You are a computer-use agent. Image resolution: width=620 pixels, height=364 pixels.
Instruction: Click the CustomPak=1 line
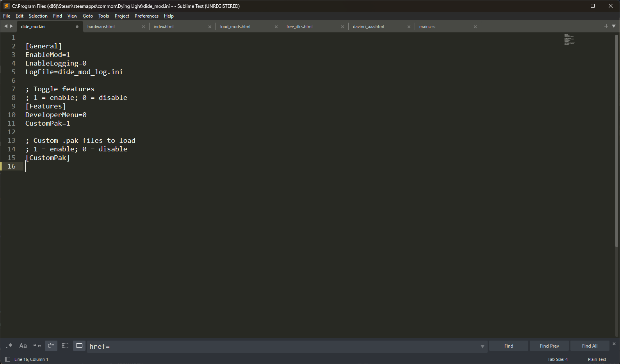coord(48,123)
